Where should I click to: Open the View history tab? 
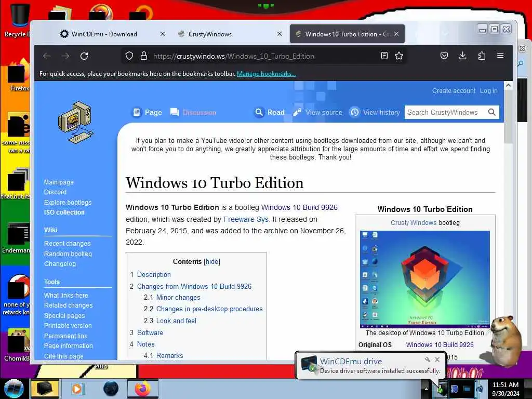pyautogui.click(x=375, y=112)
